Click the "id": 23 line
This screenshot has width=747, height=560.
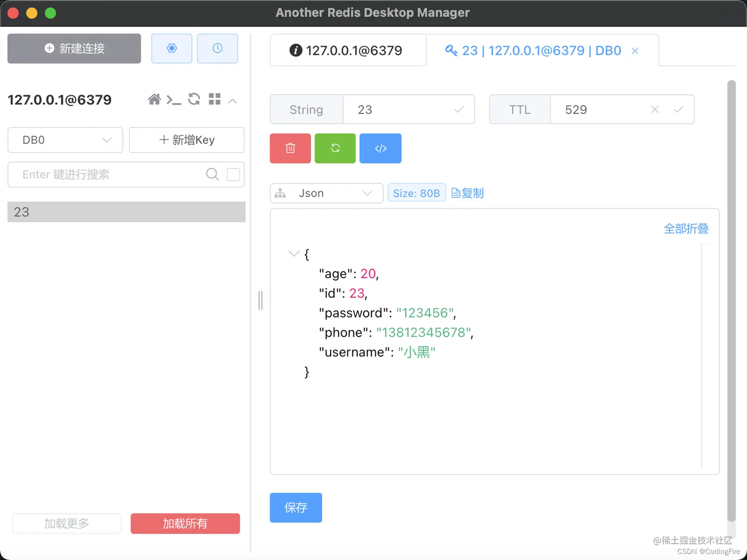point(343,293)
